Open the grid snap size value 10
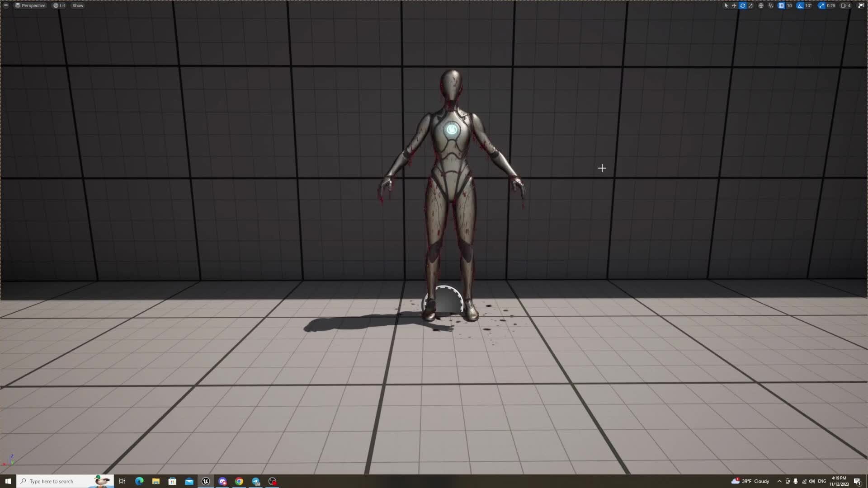 coord(789,5)
